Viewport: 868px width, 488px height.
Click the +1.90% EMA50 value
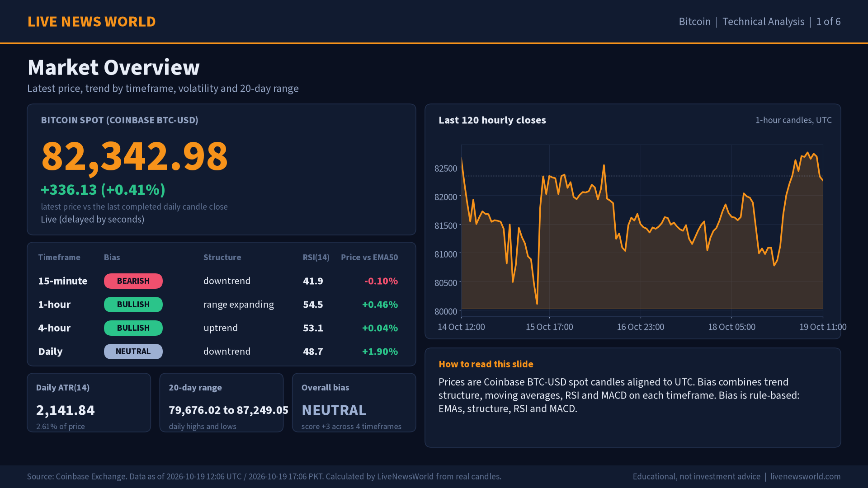click(x=380, y=352)
